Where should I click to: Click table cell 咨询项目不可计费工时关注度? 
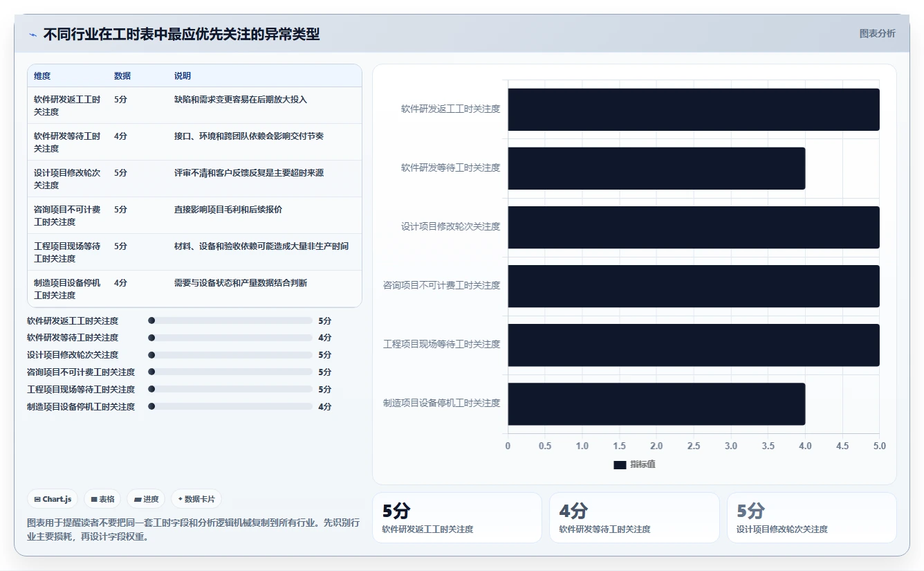[67, 215]
